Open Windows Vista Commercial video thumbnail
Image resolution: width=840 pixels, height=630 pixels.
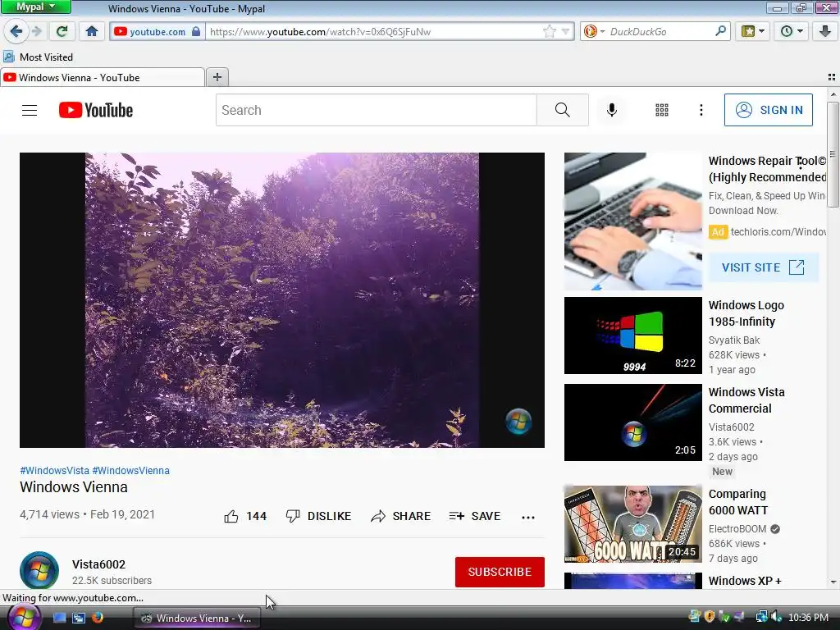tap(632, 422)
